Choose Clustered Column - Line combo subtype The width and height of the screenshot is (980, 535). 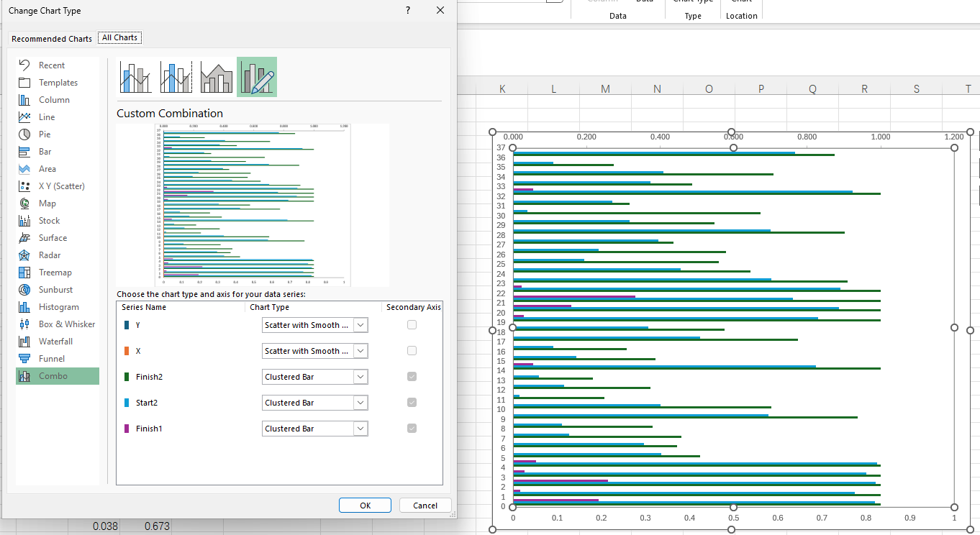coord(136,77)
